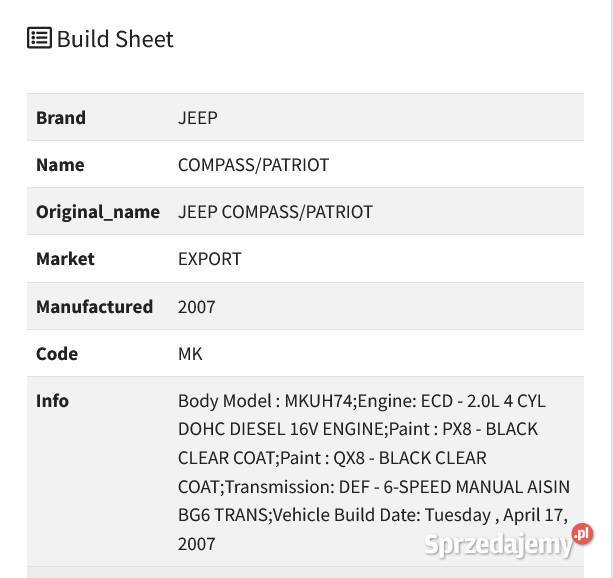The height and width of the screenshot is (578, 613).
Task: Click the MK code value
Action: pos(190,353)
